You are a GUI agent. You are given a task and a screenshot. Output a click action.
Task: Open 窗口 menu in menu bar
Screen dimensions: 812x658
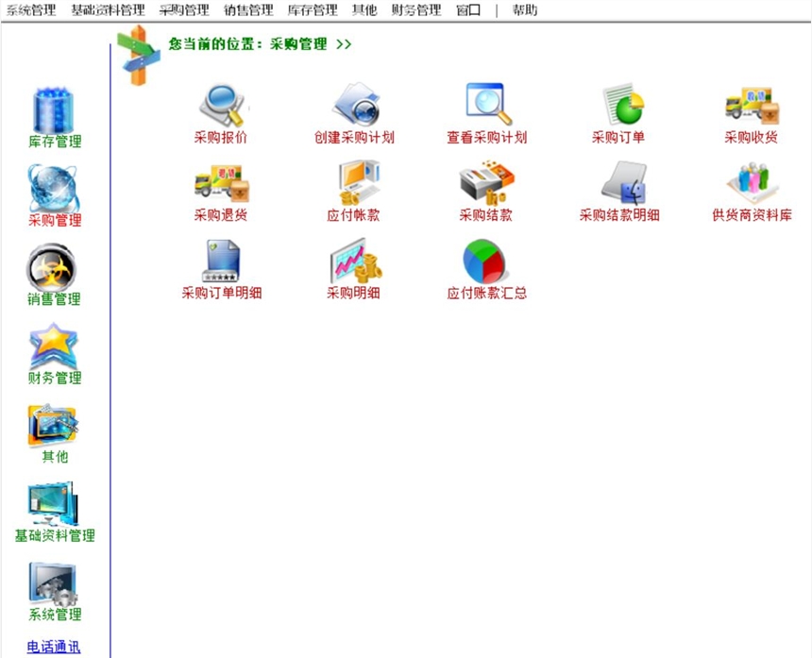pyautogui.click(x=468, y=9)
